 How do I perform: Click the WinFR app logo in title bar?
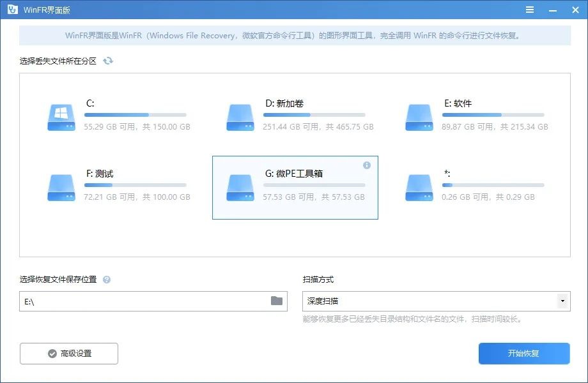[x=12, y=10]
